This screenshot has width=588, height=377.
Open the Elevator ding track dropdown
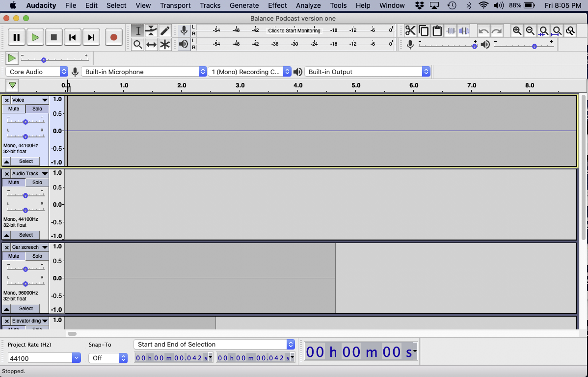pyautogui.click(x=29, y=321)
